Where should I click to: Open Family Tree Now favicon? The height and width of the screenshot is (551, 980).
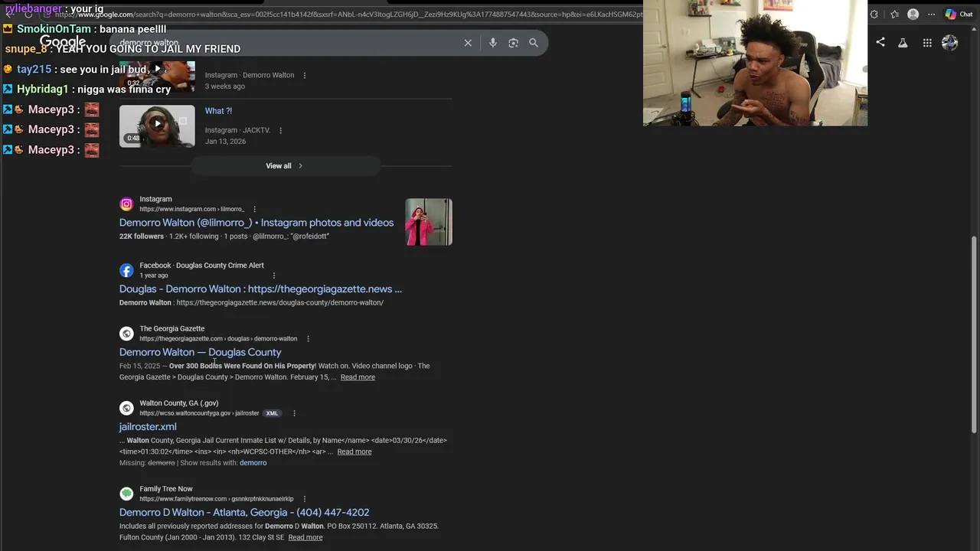pyautogui.click(x=126, y=494)
